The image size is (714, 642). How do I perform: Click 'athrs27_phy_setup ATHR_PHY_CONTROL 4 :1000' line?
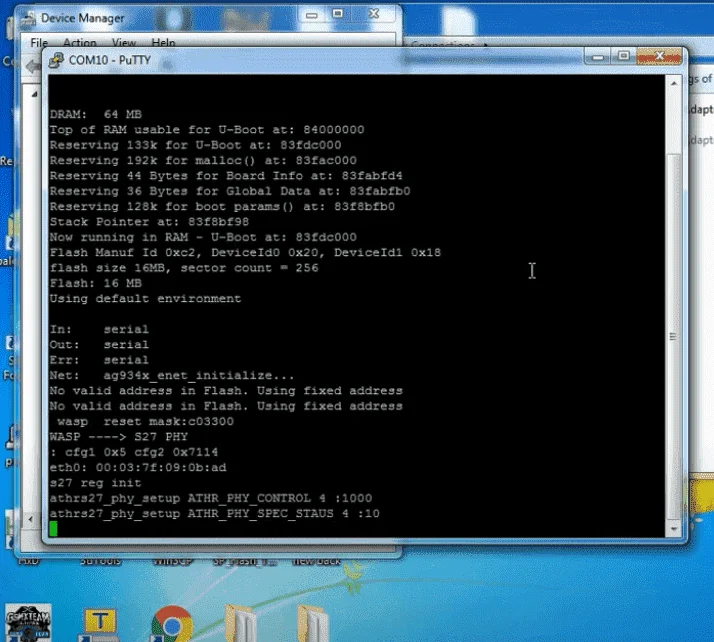pos(211,498)
